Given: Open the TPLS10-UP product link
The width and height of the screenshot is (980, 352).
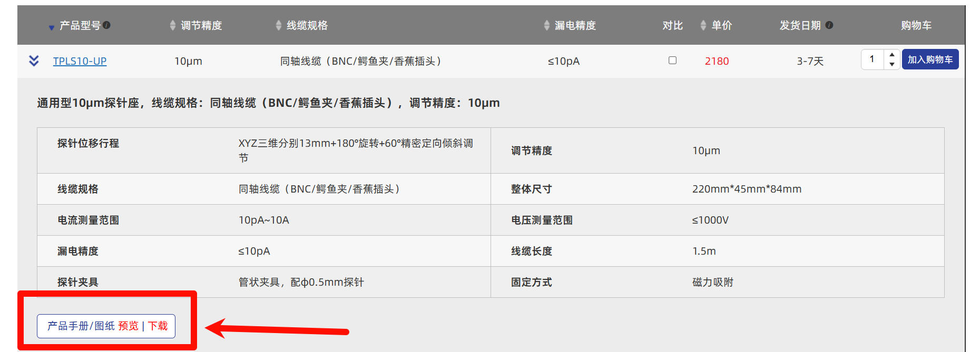Looking at the screenshot, I should (x=80, y=61).
